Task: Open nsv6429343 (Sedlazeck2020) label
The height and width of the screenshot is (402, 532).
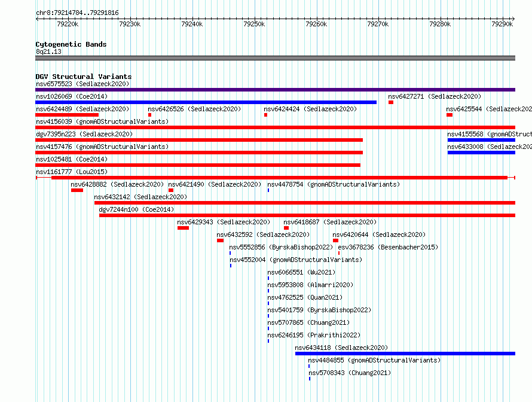Action: tap(224, 222)
